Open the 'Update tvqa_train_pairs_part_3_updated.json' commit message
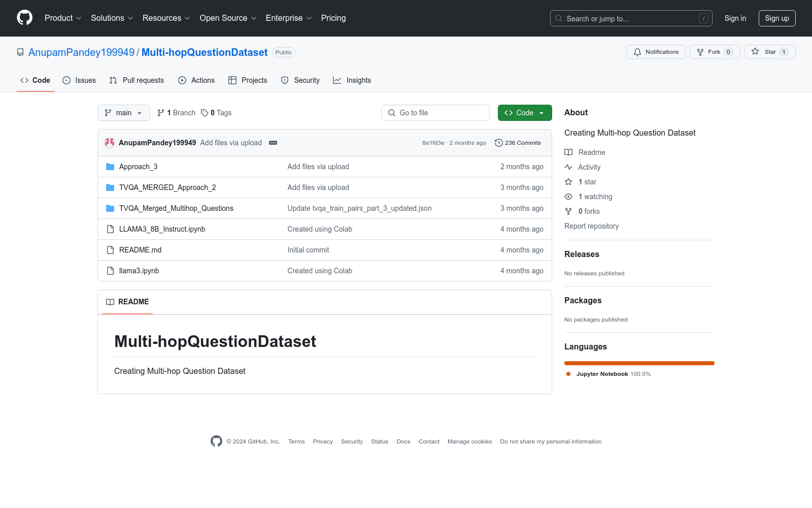Screen dimensions: 812x508 360,208
